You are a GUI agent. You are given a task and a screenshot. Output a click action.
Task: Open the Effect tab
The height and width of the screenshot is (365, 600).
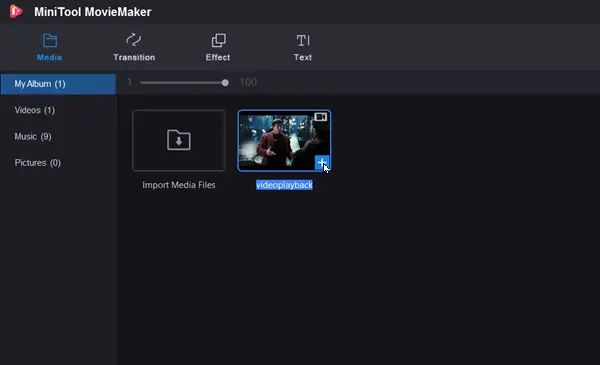pos(218,47)
